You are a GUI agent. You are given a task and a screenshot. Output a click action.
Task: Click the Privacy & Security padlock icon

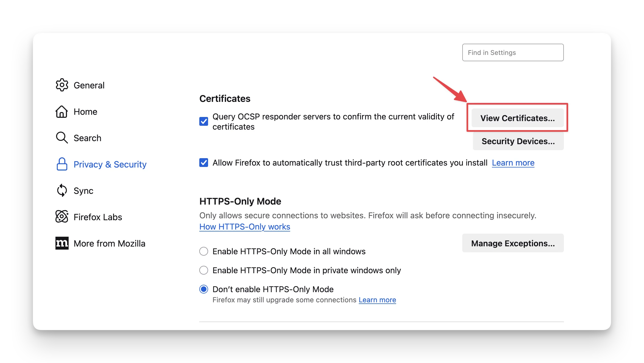coord(62,164)
